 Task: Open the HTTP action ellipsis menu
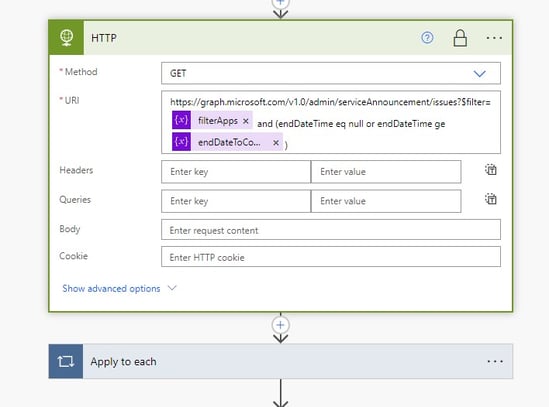pyautogui.click(x=494, y=37)
